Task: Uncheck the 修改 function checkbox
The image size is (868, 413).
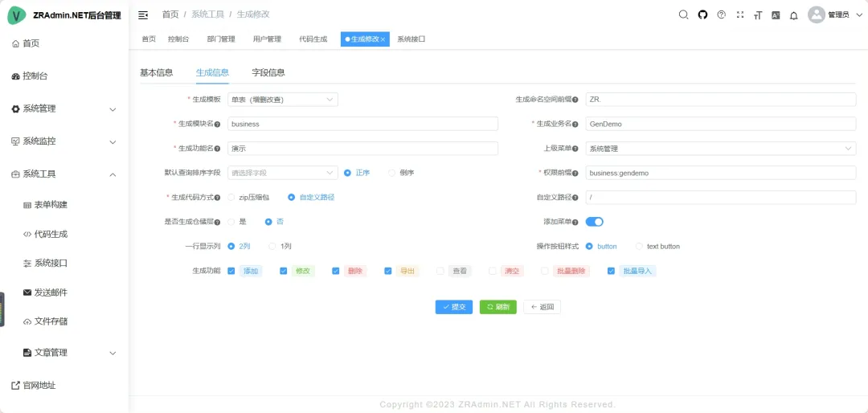Action: click(284, 272)
